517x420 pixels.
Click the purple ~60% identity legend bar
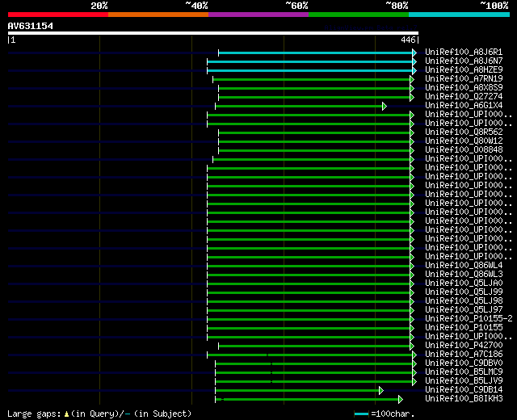click(258, 15)
